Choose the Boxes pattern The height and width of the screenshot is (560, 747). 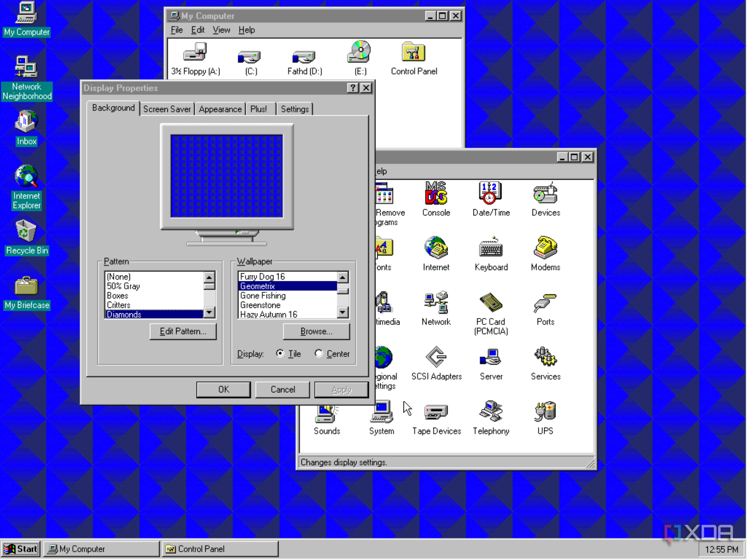tap(154, 295)
